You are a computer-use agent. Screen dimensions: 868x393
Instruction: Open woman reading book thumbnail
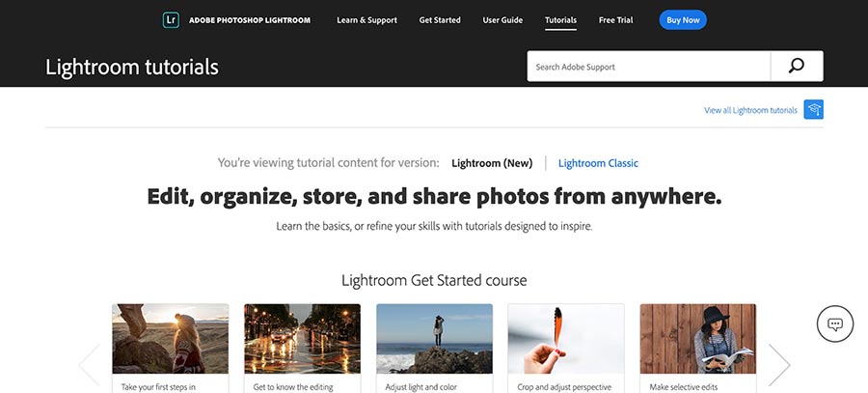[698, 339]
